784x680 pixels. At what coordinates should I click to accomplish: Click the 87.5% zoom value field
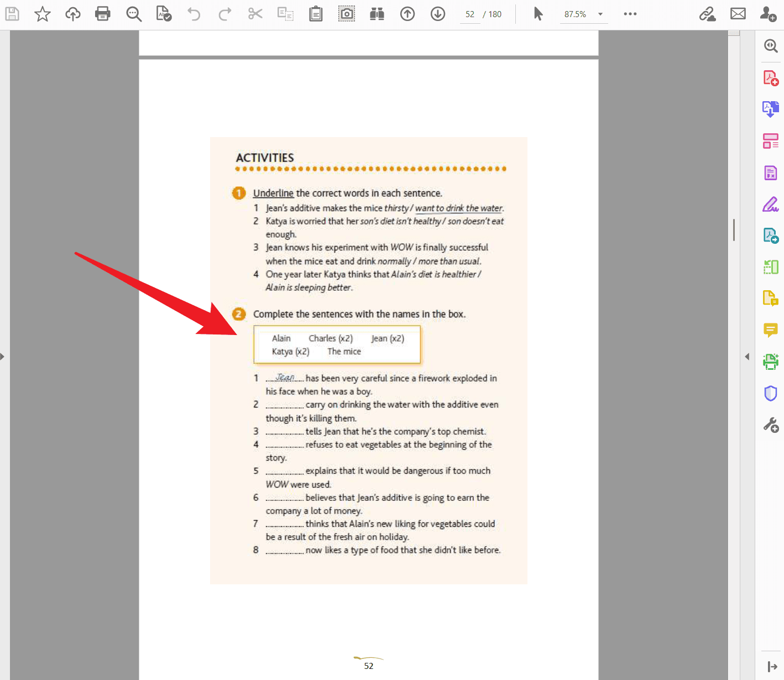576,14
